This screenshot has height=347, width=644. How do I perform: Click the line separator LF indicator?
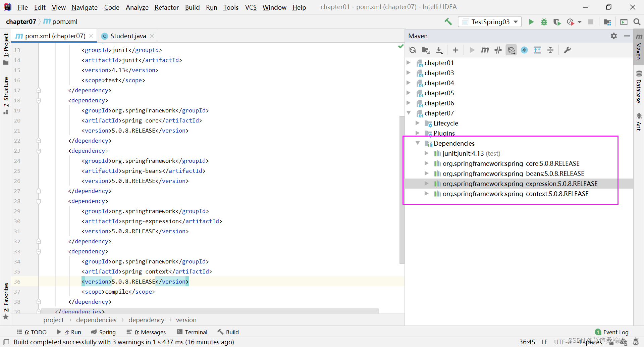pos(544,342)
